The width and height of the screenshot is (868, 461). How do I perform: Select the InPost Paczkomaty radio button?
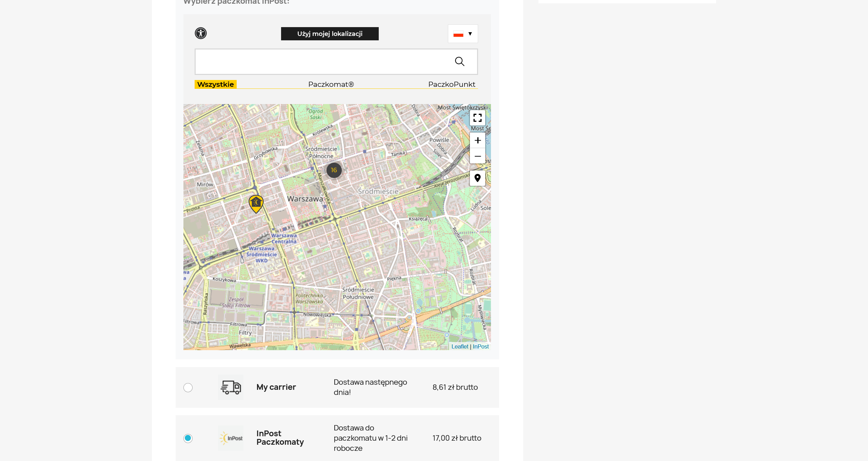[x=188, y=438]
